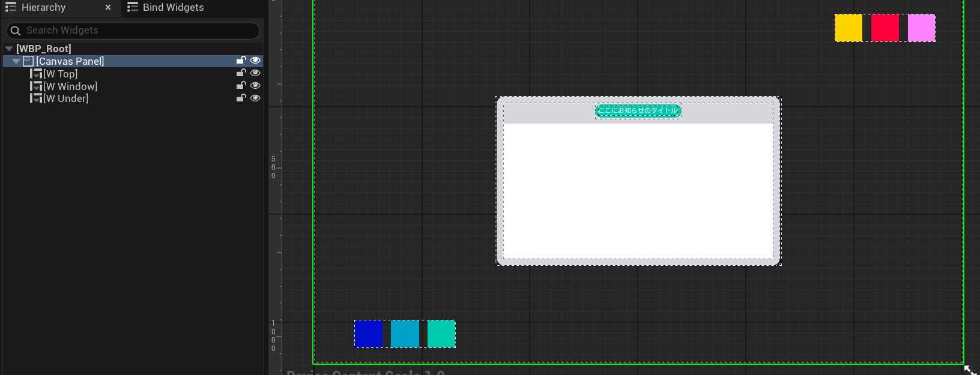Click the W Top widget icon

click(x=36, y=74)
